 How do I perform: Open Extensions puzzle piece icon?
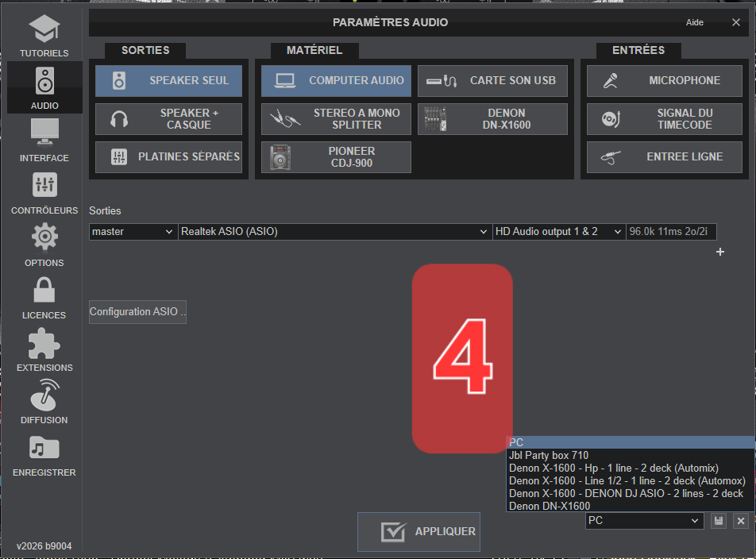(x=44, y=342)
